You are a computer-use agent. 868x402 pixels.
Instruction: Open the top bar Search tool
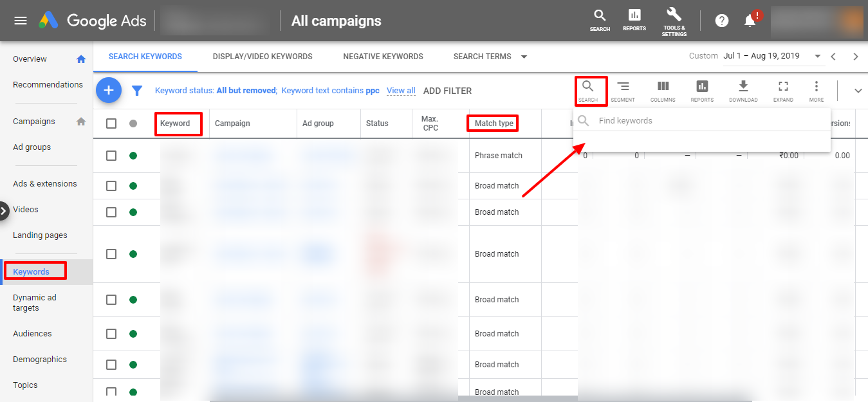click(x=600, y=20)
